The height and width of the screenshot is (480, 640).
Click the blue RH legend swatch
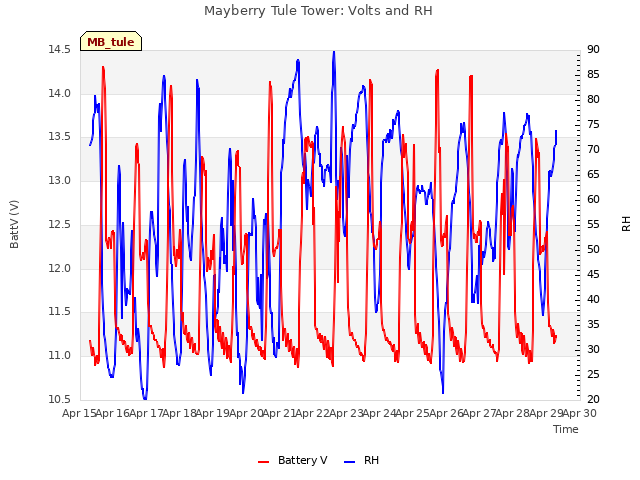click(x=350, y=461)
